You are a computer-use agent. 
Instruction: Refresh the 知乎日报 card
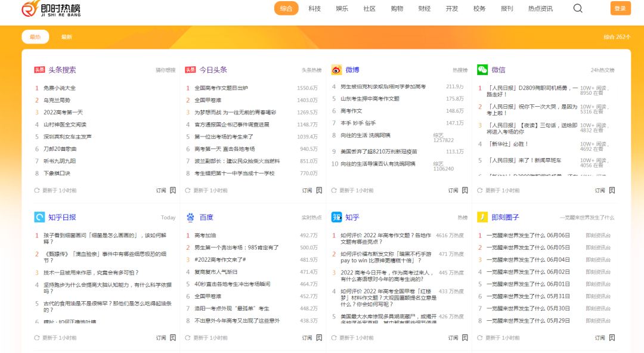point(37,338)
